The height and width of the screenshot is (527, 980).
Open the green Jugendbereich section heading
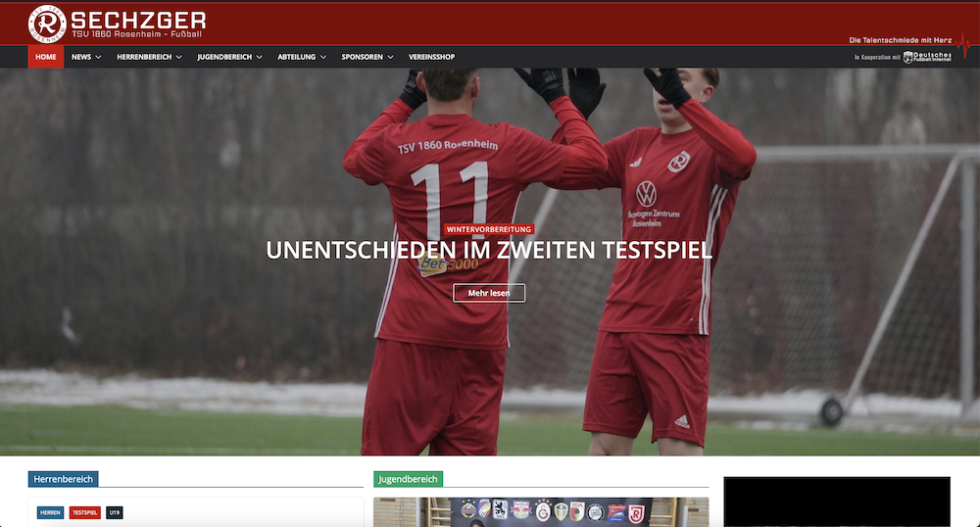pyautogui.click(x=408, y=479)
